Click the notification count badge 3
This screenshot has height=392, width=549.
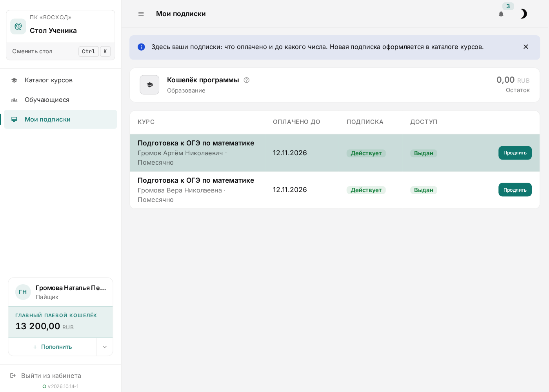click(x=508, y=6)
